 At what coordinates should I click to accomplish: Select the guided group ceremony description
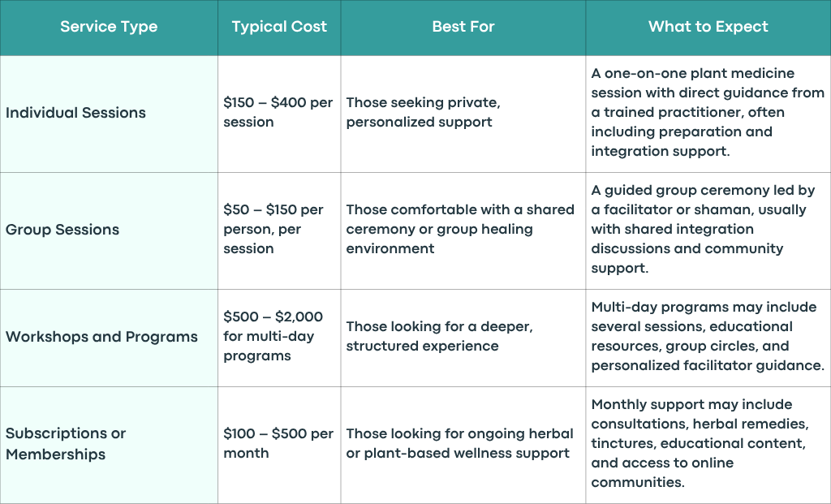coord(704,229)
